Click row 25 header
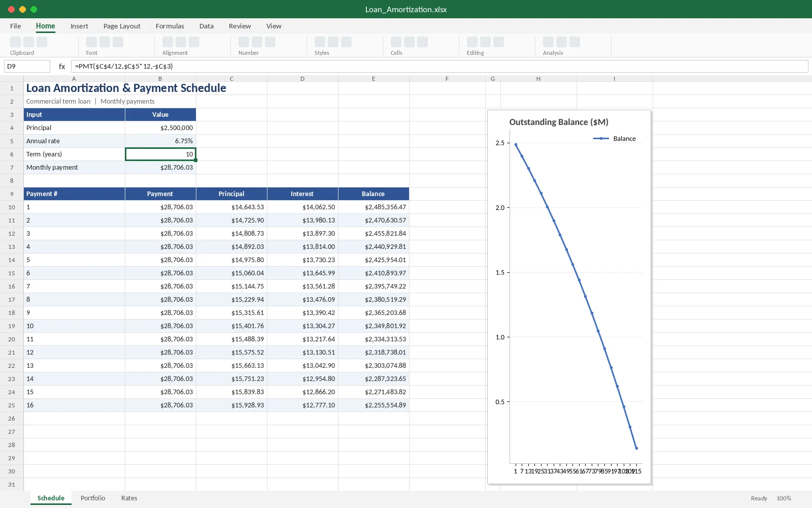 pos(12,405)
